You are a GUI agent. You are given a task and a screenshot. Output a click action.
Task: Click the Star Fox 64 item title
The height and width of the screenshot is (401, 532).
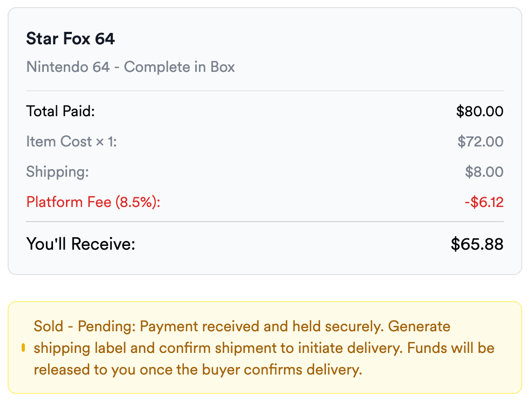click(70, 39)
